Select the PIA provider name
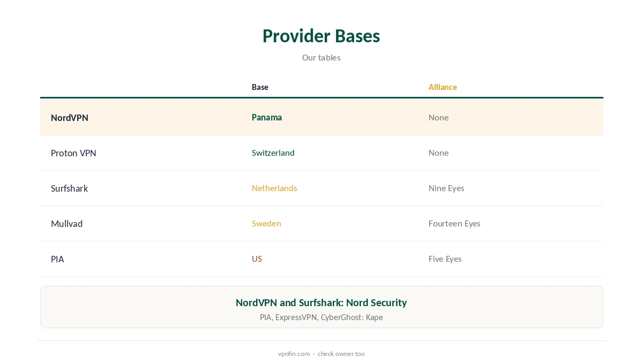Viewport: 643px width, 364px height. click(57, 259)
